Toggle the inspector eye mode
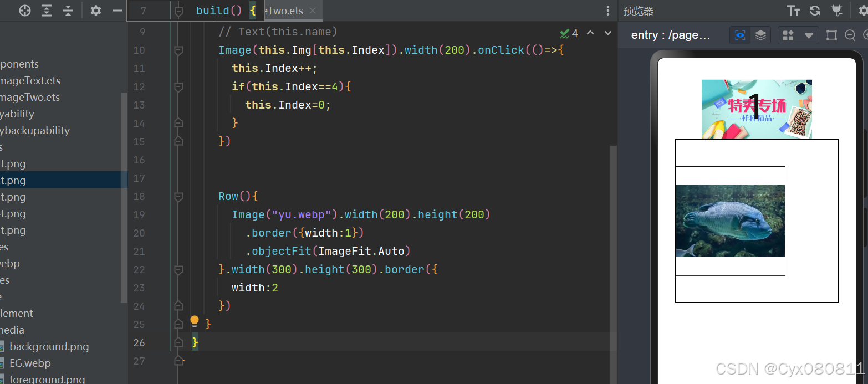Image resolution: width=868 pixels, height=384 pixels. (740, 35)
